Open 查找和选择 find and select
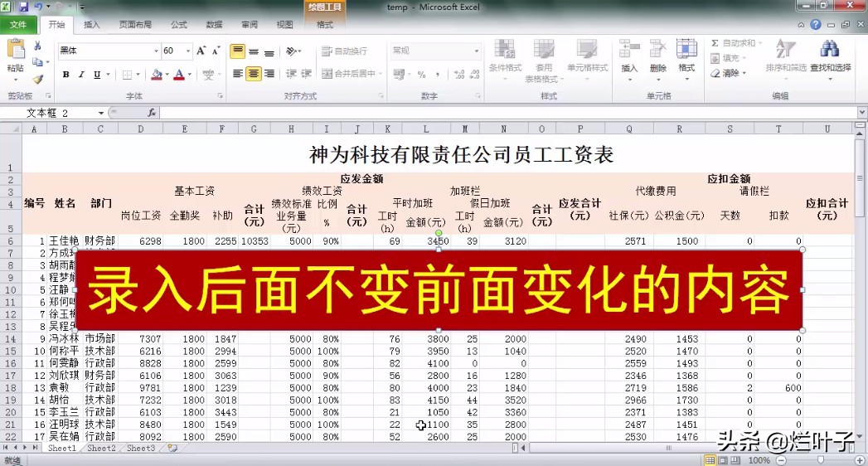868x466 pixels. click(831, 59)
